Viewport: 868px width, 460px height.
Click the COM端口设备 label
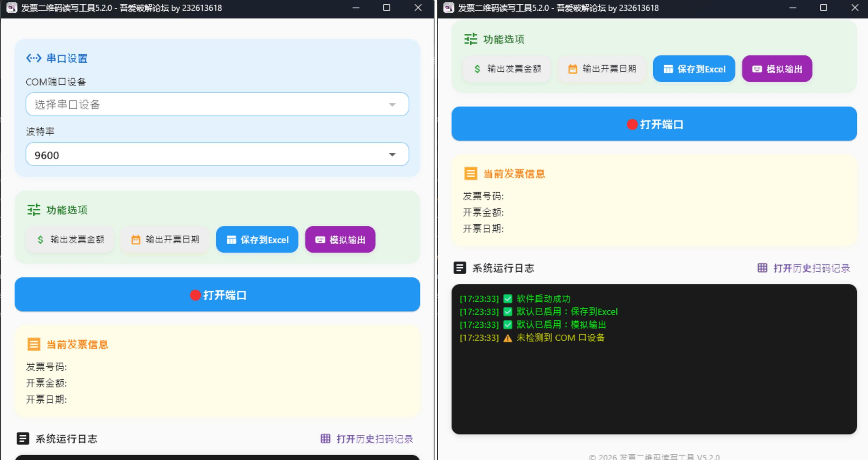click(56, 82)
